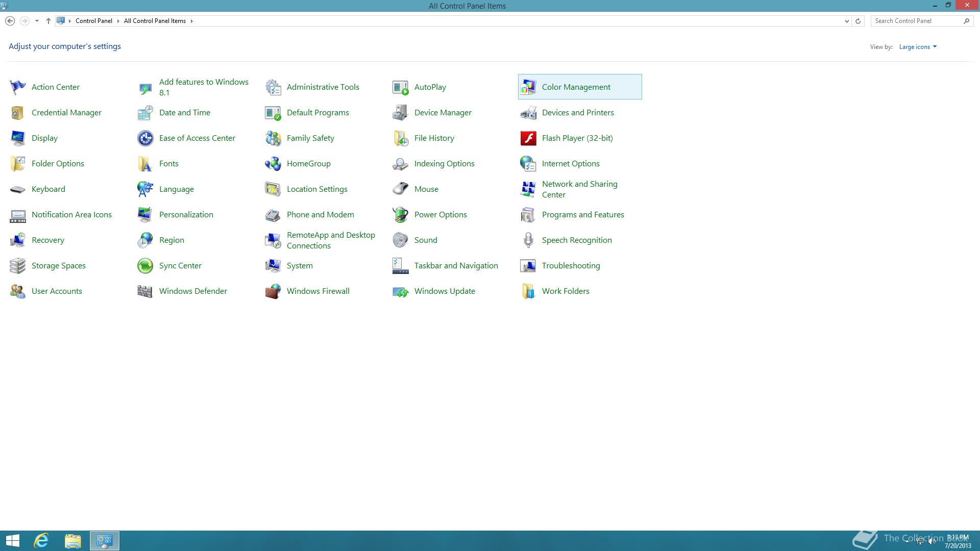The height and width of the screenshot is (551, 980).
Task: Click the Family Safety icon
Action: pyautogui.click(x=273, y=138)
